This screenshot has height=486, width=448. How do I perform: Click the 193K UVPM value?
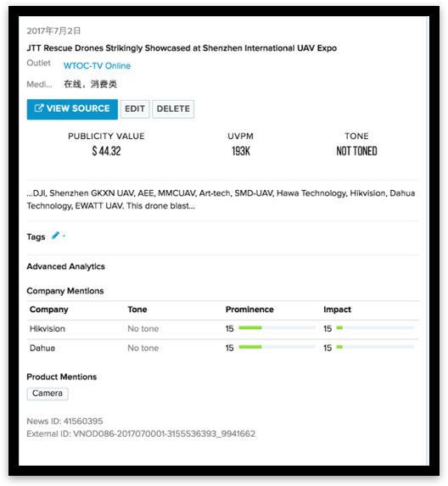click(x=241, y=151)
